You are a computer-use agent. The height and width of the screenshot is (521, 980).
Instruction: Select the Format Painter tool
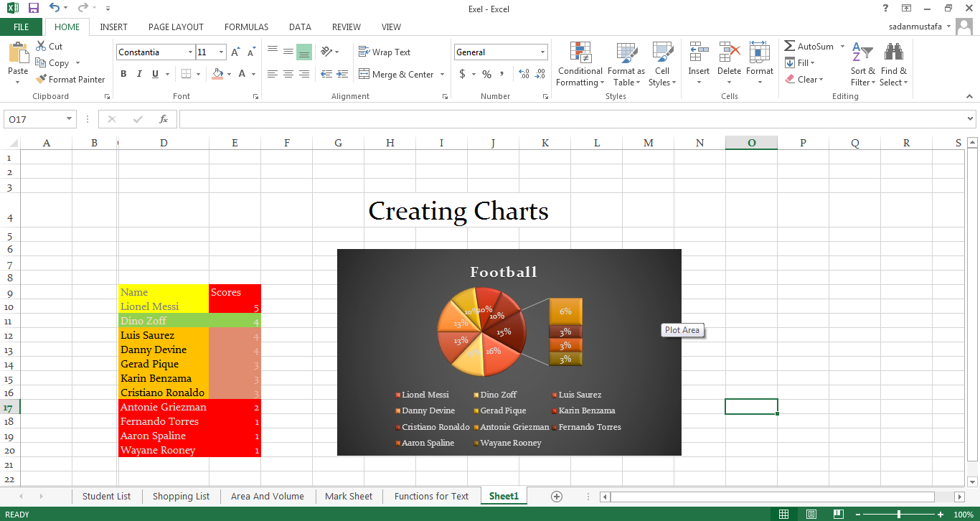tap(70, 79)
